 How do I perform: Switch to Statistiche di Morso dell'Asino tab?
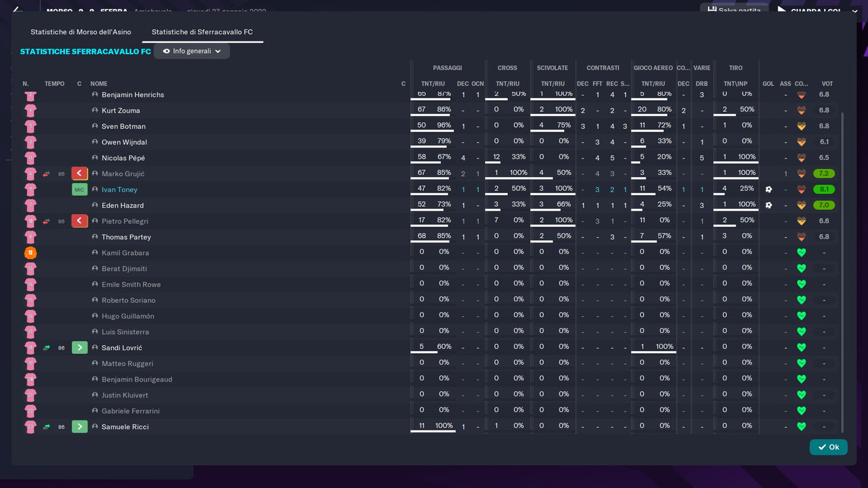coord(81,32)
